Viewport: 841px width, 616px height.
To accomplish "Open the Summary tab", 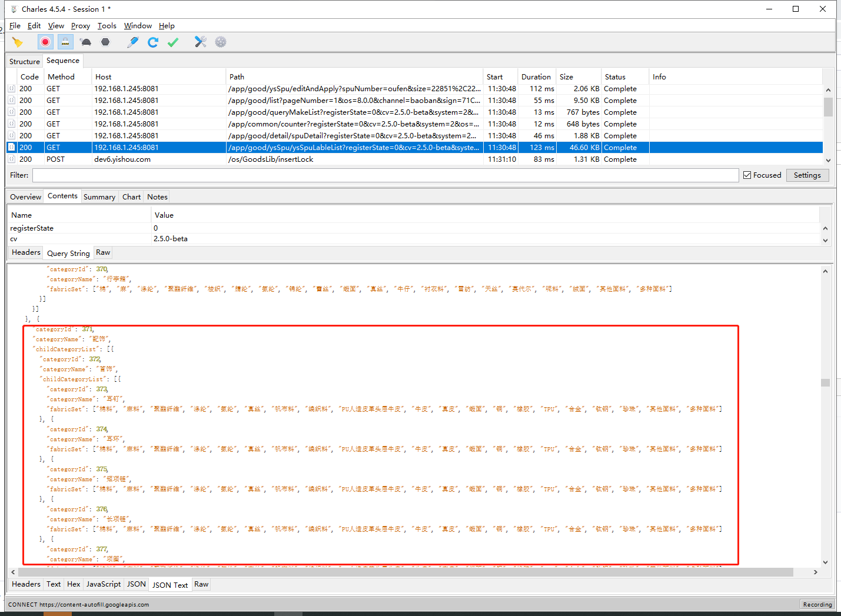I will 99,197.
